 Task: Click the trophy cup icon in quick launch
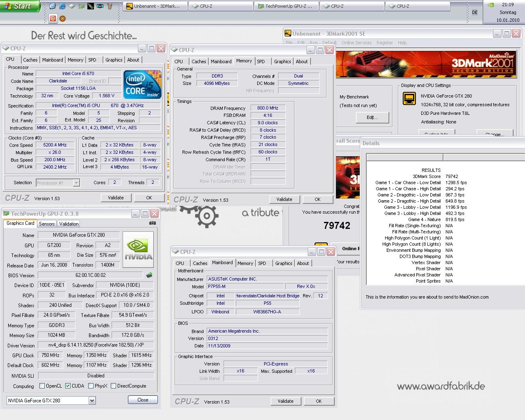(x=110, y=6)
